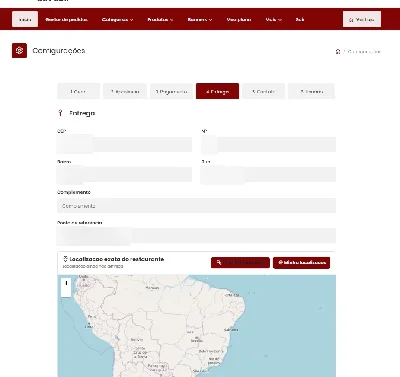The width and height of the screenshot is (400, 377).
Task: Click the search location button above map
Action: (x=240, y=263)
